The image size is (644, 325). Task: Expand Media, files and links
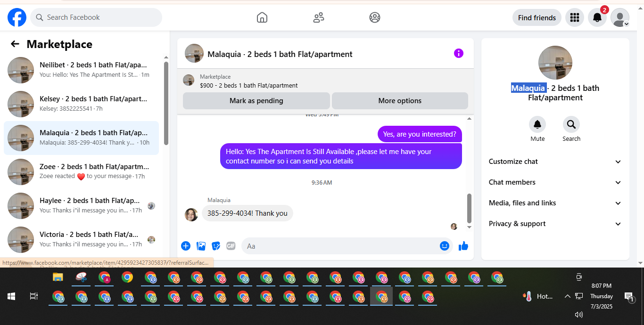tap(555, 203)
